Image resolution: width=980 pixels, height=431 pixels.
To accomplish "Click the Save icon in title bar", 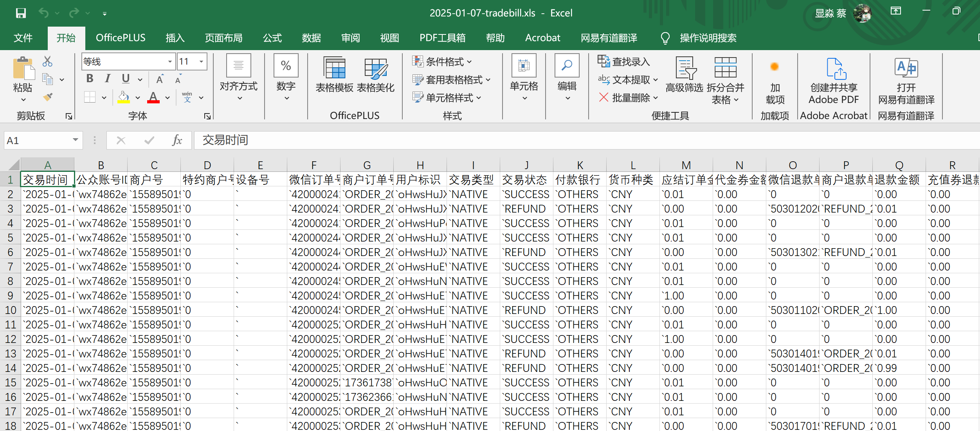I will (x=21, y=13).
